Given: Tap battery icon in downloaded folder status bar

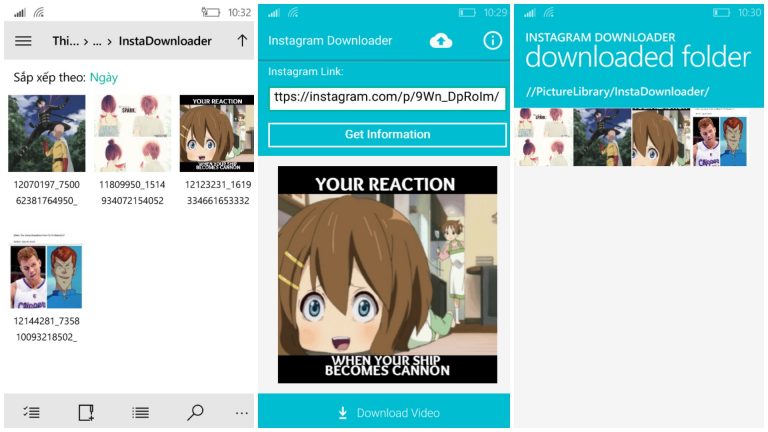Looking at the screenshot, I should [x=721, y=13].
